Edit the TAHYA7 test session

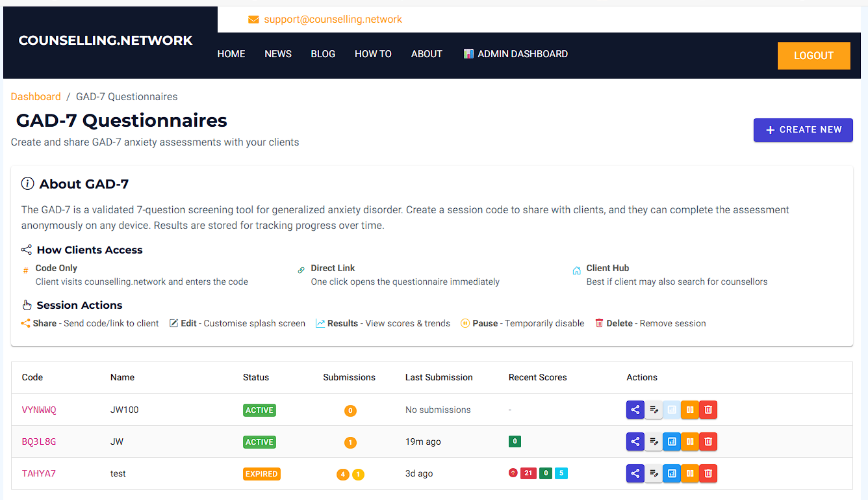(x=654, y=473)
